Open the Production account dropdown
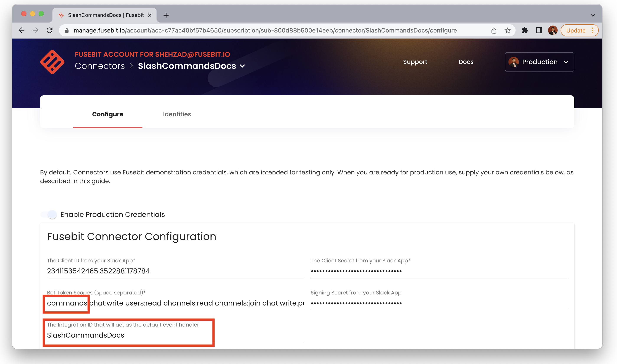This screenshot has width=617, height=364. (x=539, y=62)
